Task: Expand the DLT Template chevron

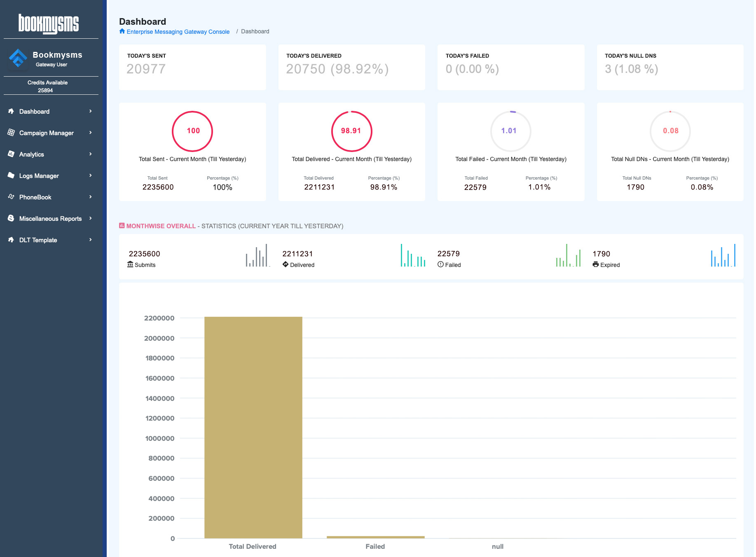Action: [91, 240]
